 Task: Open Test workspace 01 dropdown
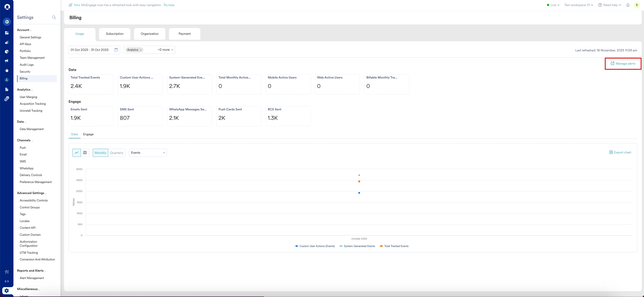click(x=578, y=5)
